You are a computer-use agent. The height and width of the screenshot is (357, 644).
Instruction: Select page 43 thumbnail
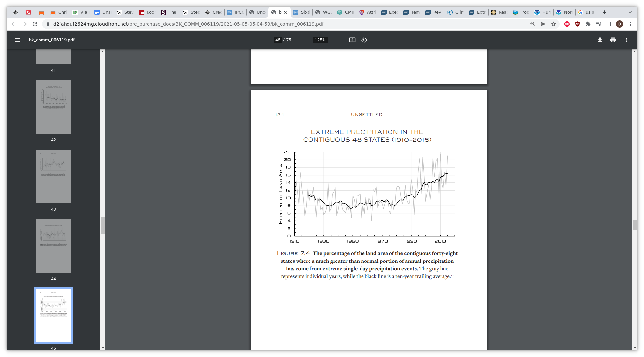(x=54, y=177)
